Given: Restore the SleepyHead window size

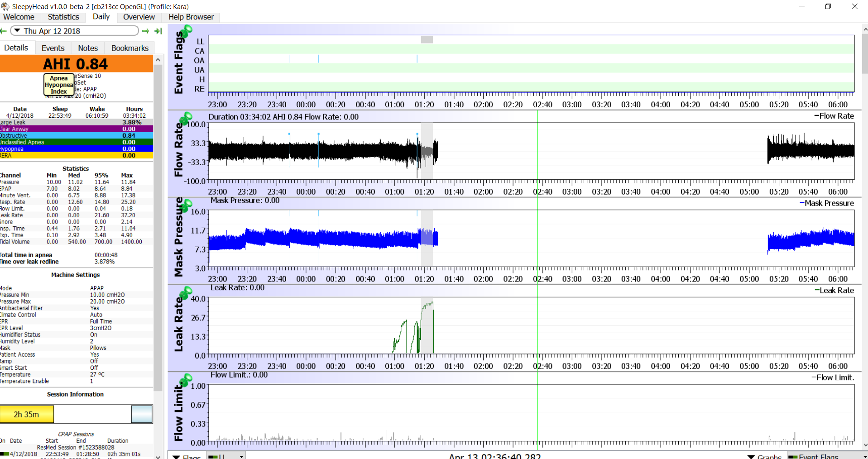Looking at the screenshot, I should pyautogui.click(x=828, y=6).
